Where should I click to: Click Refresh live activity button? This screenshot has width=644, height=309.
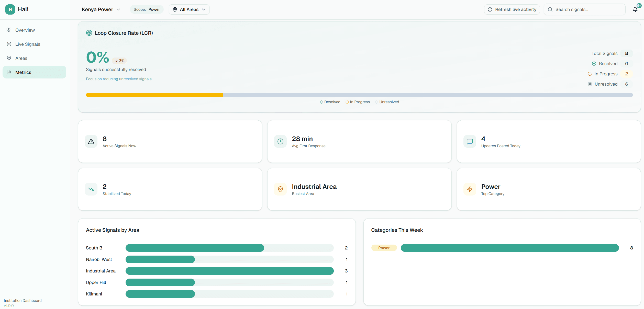click(512, 9)
